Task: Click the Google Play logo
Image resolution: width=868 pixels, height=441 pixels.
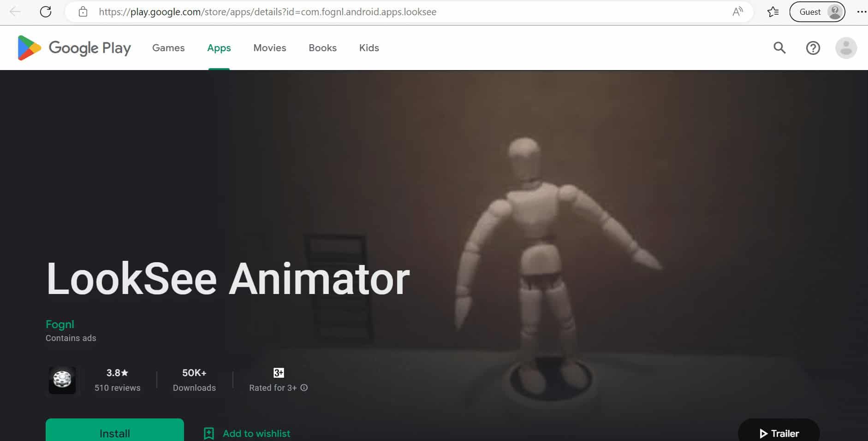Action: pyautogui.click(x=74, y=47)
